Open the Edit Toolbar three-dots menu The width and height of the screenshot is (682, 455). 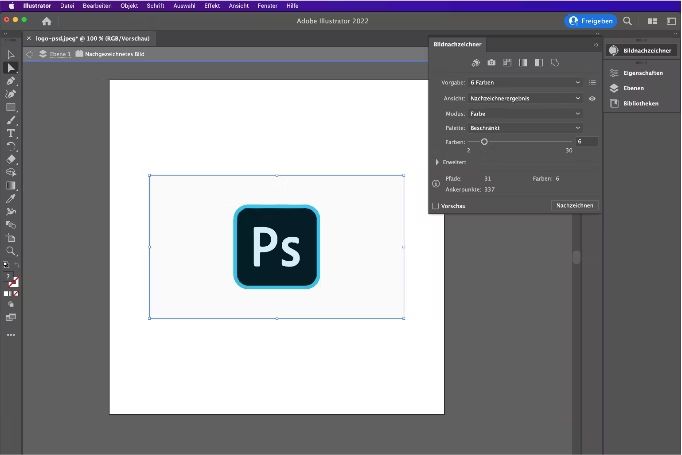click(11, 335)
